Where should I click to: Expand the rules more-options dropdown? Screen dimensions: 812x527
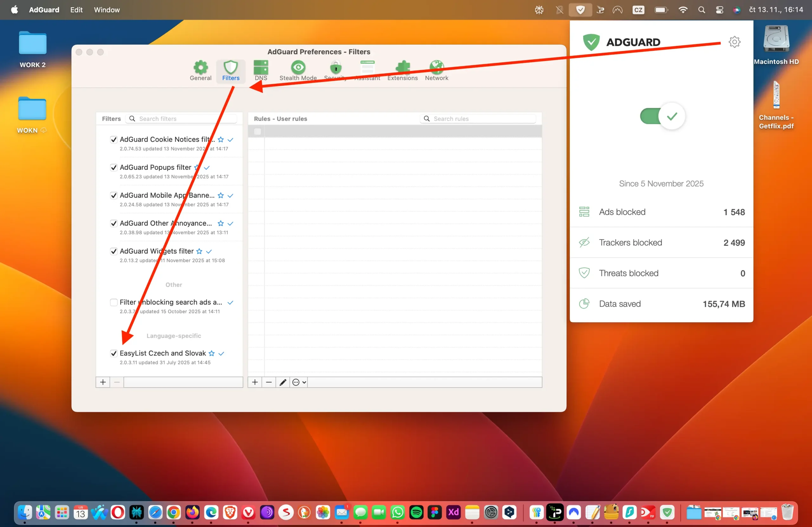coord(299,382)
